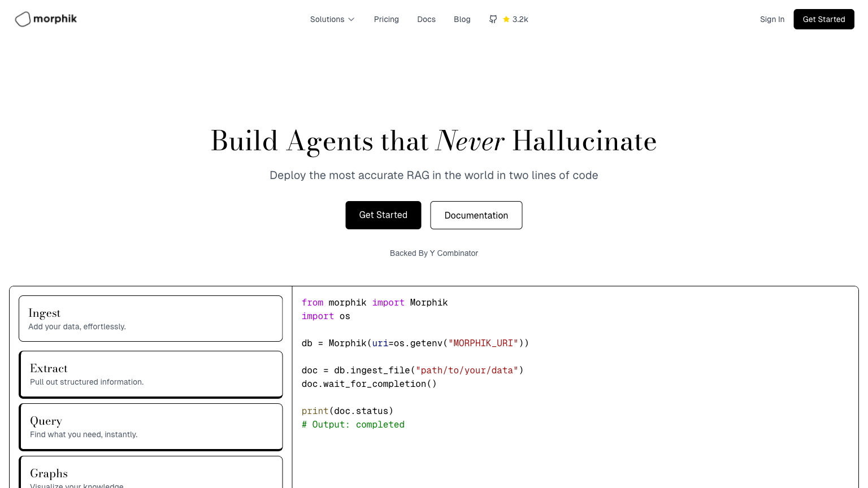Screen dimensions: 868x488
Task: Open the Documentation button
Action: 476,215
